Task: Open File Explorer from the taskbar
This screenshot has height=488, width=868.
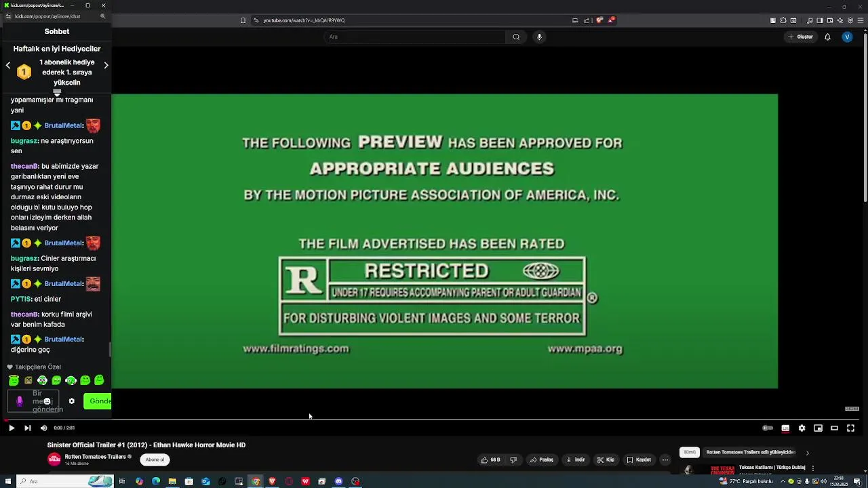Action: click(172, 481)
